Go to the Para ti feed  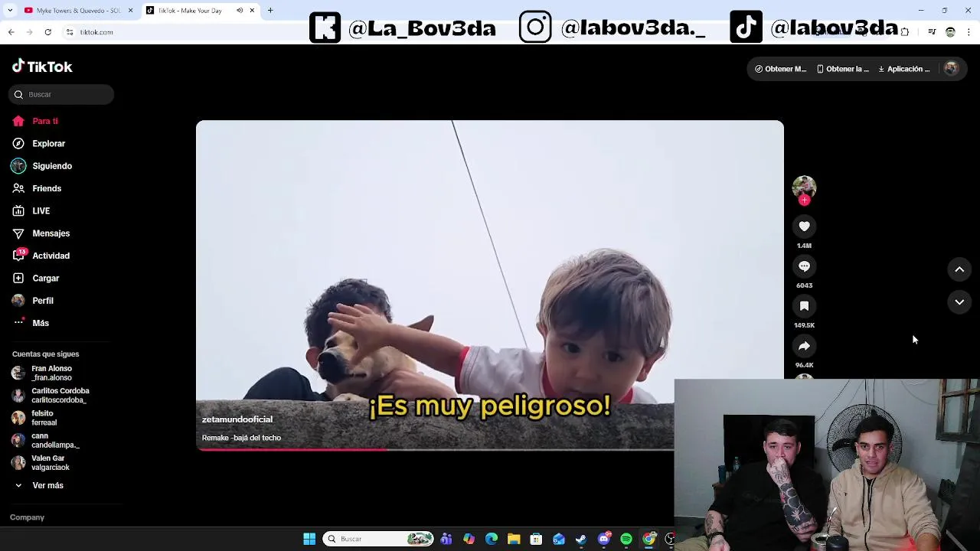point(35,121)
